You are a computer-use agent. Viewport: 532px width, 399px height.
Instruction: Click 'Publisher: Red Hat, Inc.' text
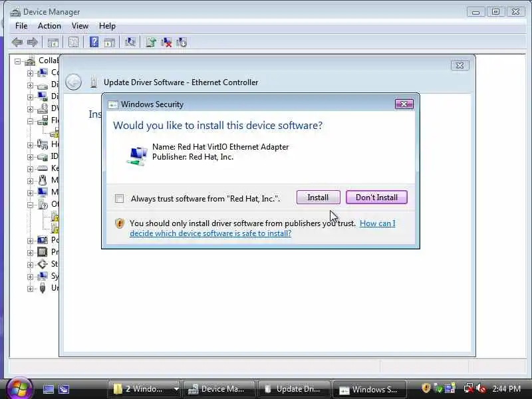pos(193,157)
